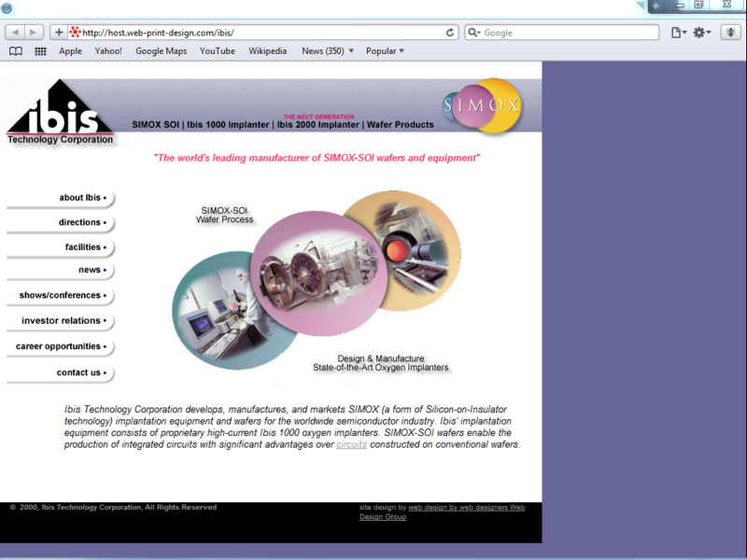Click the SIMOX circles logo

point(481,105)
